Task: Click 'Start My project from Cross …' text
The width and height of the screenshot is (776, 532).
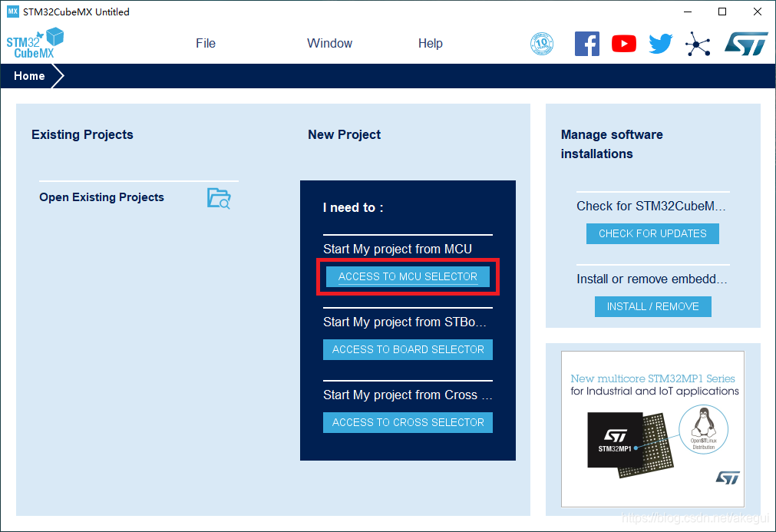Action: point(408,395)
